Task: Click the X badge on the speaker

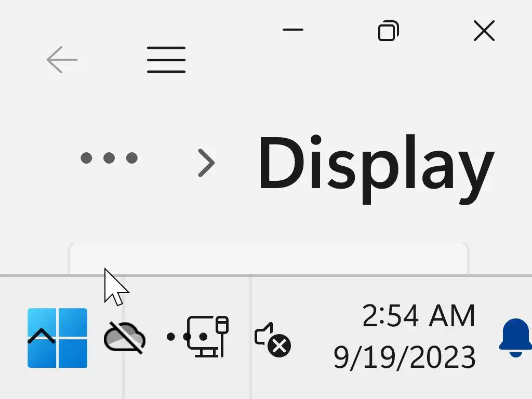Action: (x=279, y=346)
